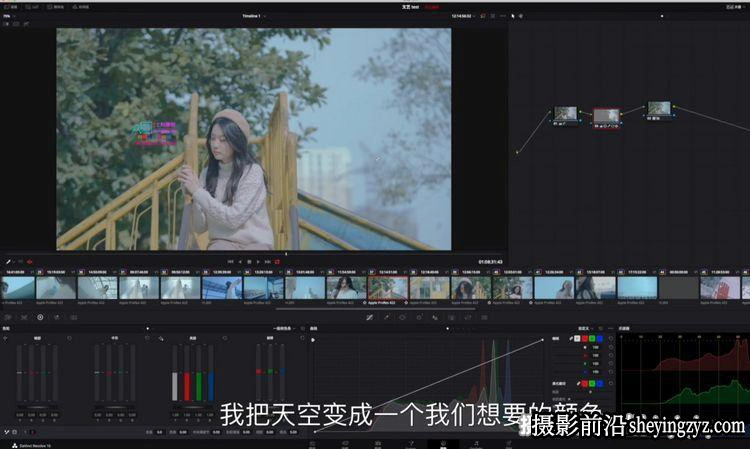Image resolution: width=750 pixels, height=449 pixels.
Task: Open the Tracker palette icon
Action: [419, 317]
